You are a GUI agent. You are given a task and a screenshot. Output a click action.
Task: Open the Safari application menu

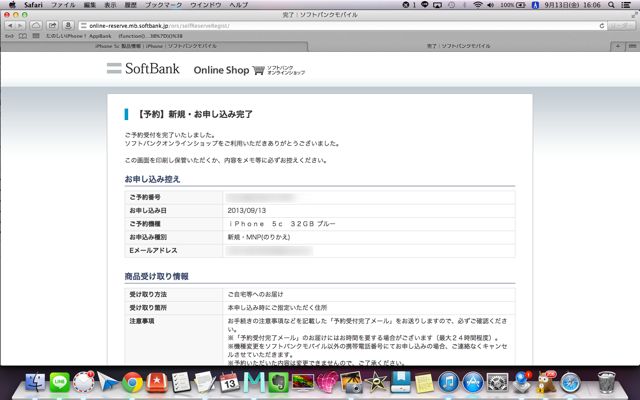33,5
